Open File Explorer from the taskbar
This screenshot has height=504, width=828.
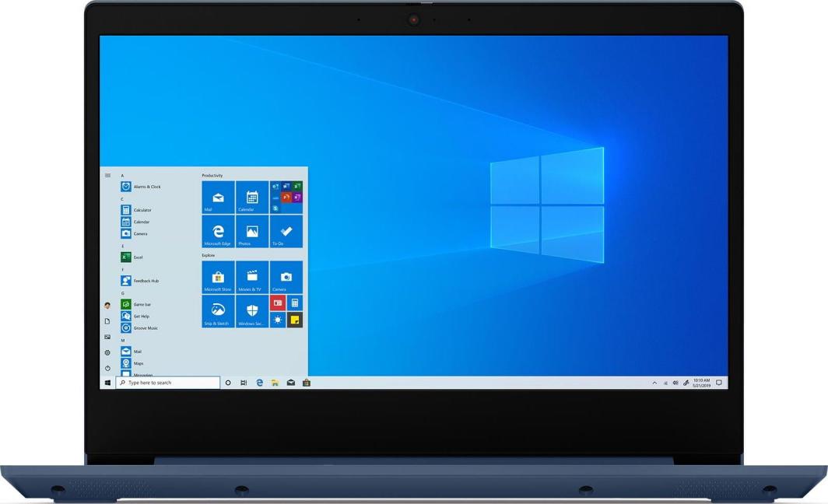coord(275,383)
